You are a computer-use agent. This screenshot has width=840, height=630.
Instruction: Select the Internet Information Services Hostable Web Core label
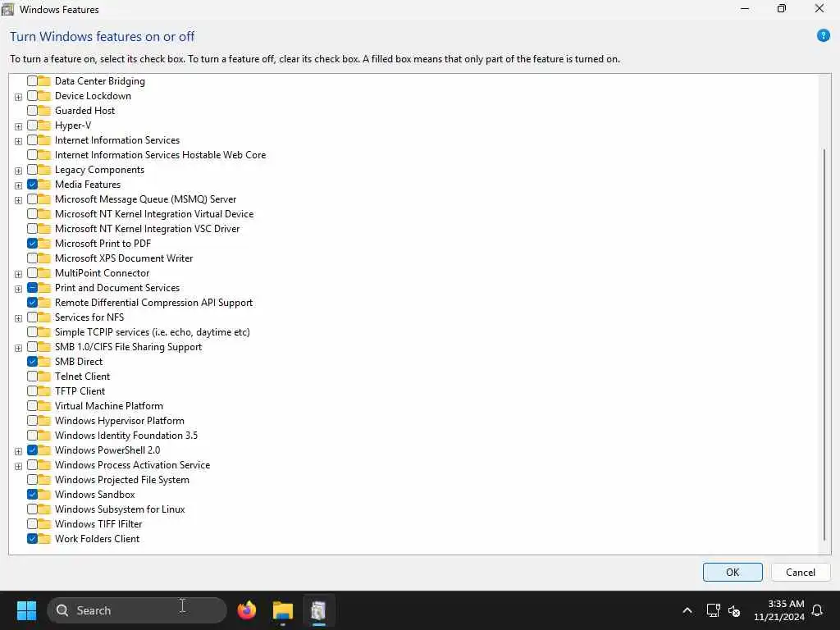(x=160, y=155)
